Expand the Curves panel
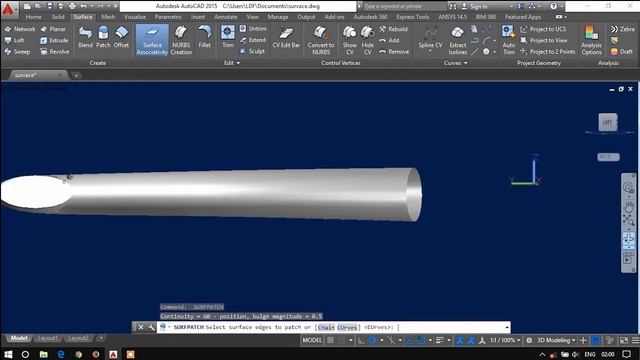 pyautogui.click(x=456, y=63)
